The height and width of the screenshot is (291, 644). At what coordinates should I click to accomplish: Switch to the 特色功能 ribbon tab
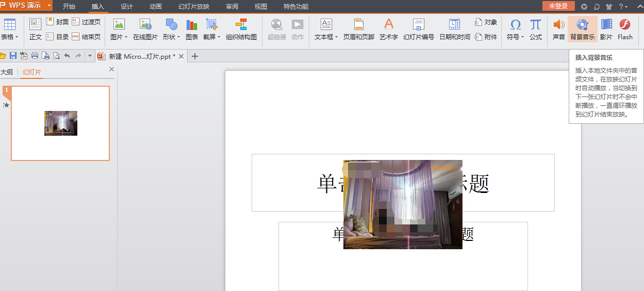point(296,7)
